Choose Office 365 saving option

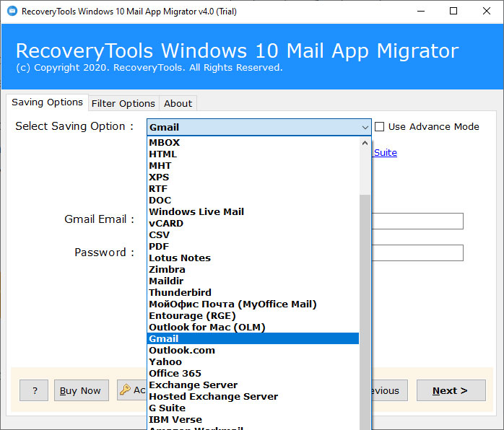click(x=253, y=374)
